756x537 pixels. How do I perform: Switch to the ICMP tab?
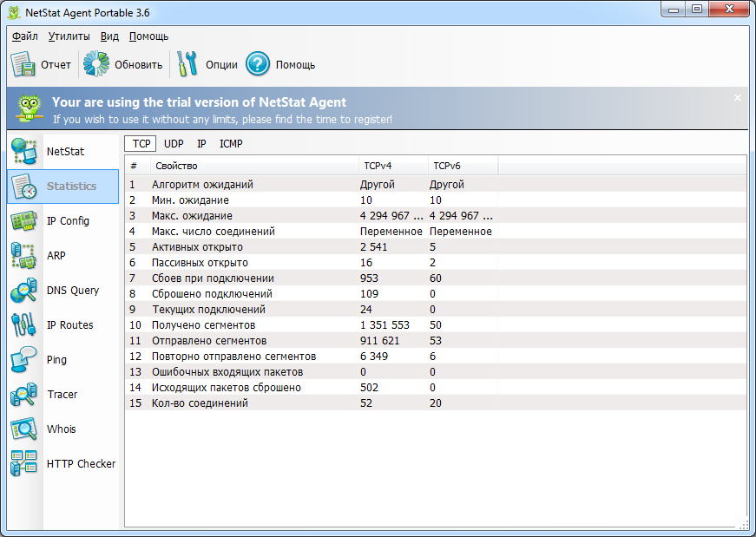[x=231, y=144]
